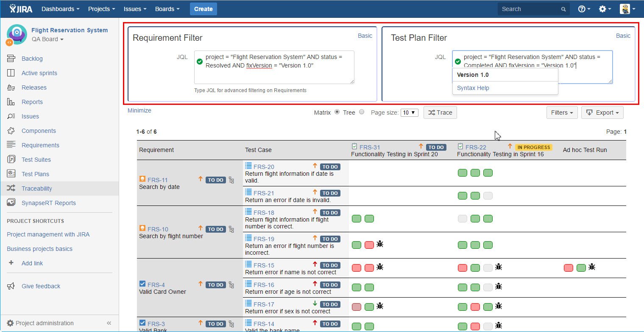
Task: Click the IN PROGRESS status badge
Action: tap(534, 147)
